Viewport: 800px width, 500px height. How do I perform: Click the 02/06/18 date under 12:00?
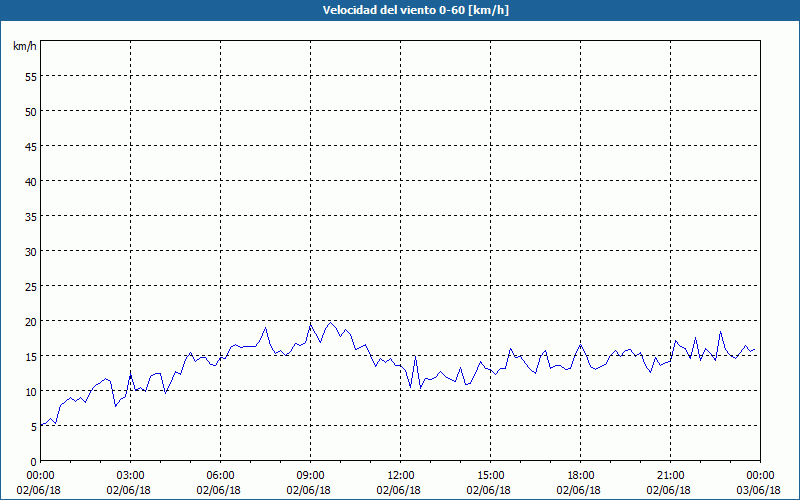pyautogui.click(x=398, y=490)
